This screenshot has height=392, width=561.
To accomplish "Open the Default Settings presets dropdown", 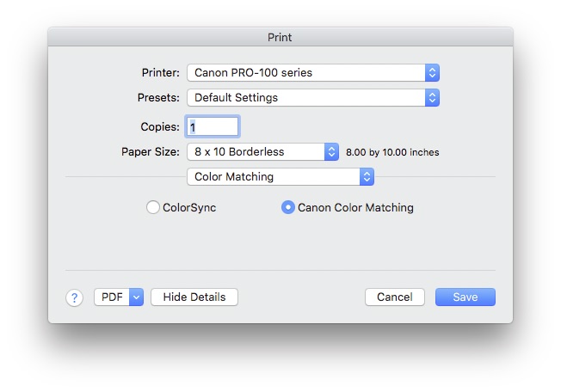I will (305, 98).
